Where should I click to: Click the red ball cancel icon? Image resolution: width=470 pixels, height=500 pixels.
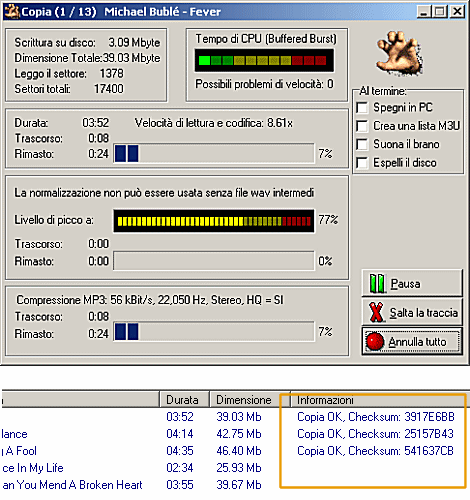tap(375, 341)
